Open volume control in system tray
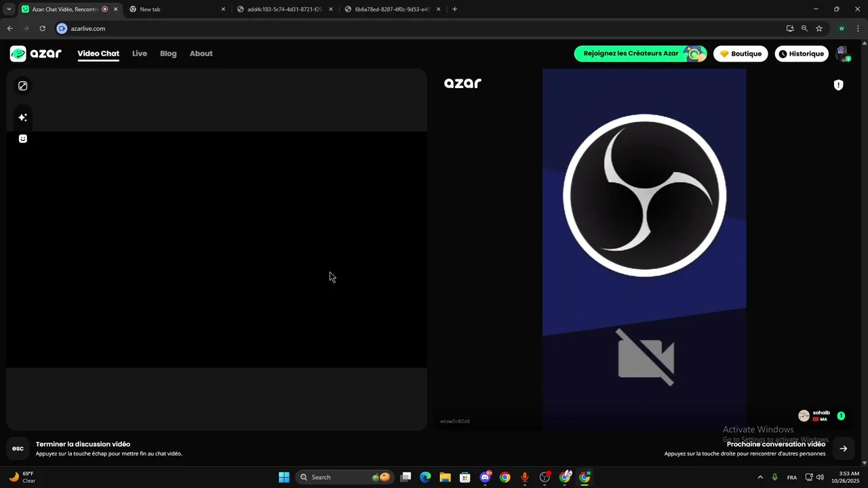 (821, 477)
